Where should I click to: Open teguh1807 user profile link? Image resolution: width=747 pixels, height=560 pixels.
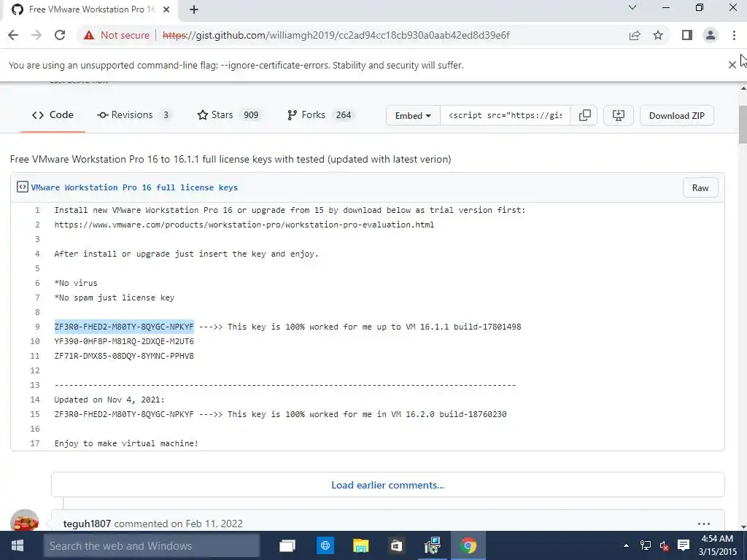click(x=87, y=524)
